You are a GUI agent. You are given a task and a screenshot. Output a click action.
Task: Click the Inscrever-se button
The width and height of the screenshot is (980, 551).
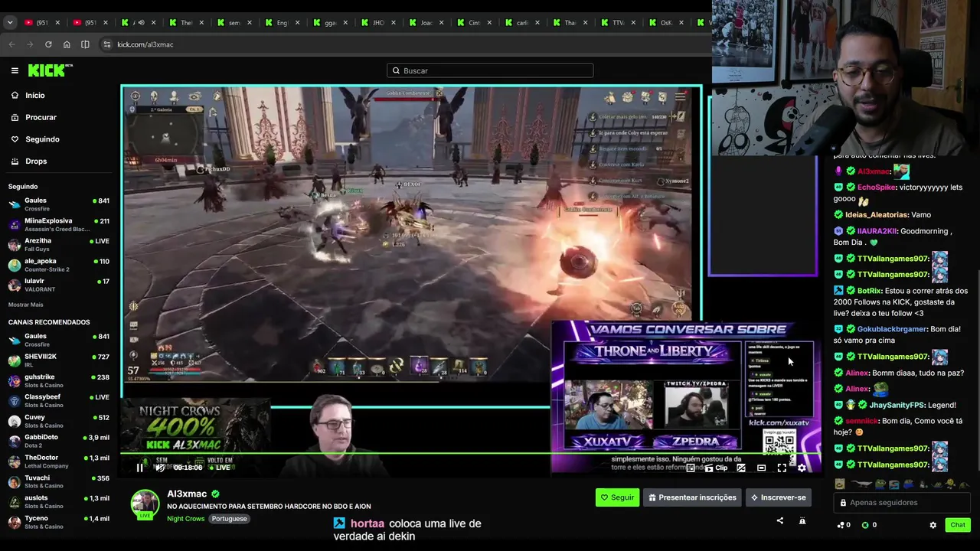[778, 497]
